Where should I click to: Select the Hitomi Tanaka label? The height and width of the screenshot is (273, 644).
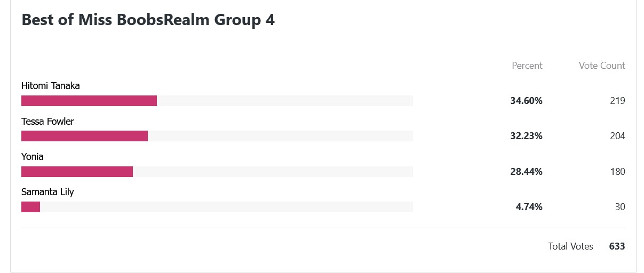coord(51,86)
